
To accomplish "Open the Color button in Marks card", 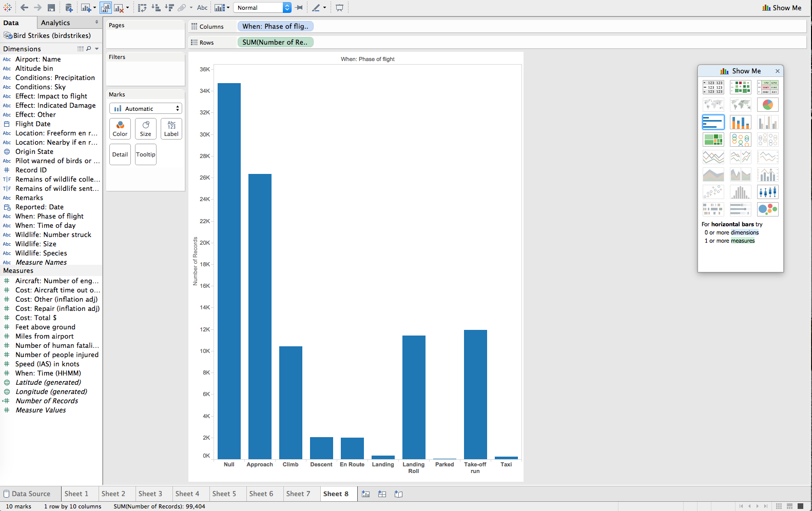I will (x=120, y=129).
